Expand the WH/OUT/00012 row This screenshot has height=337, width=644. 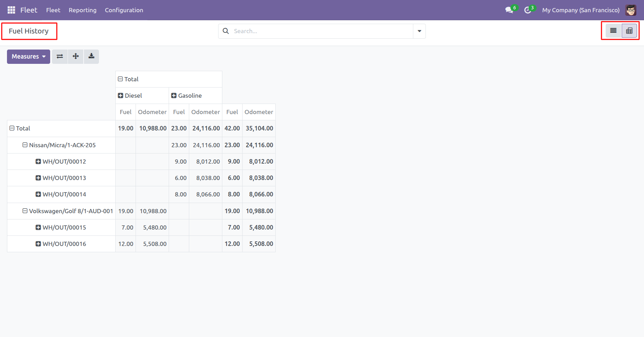coord(61,162)
